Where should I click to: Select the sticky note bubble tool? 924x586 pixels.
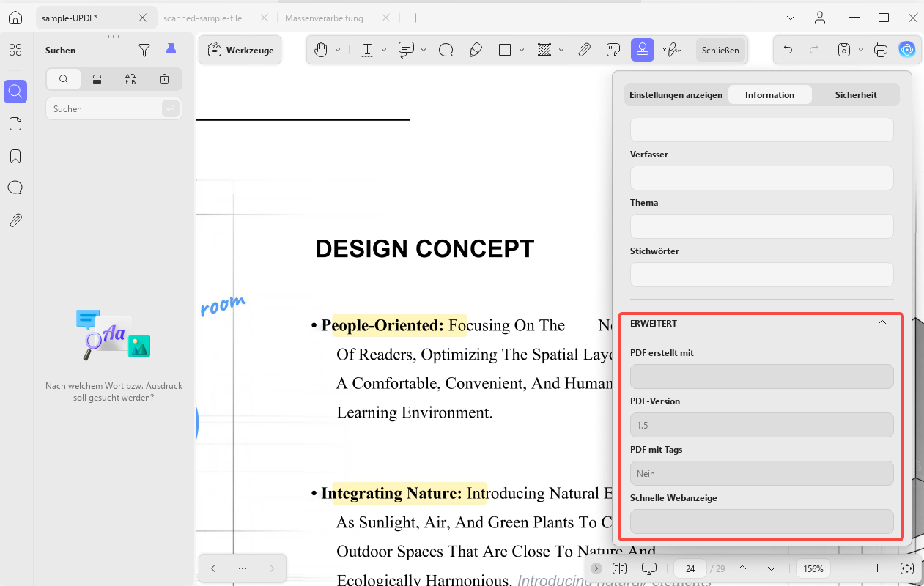coord(446,50)
